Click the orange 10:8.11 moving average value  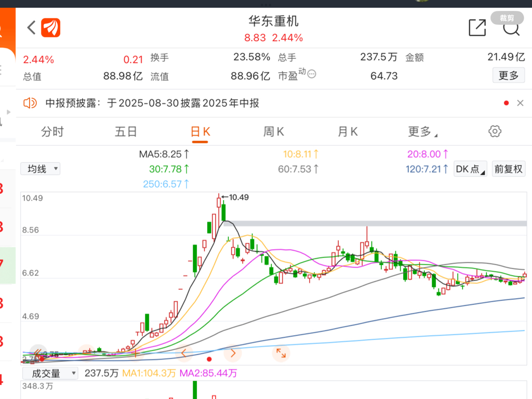[301, 154]
